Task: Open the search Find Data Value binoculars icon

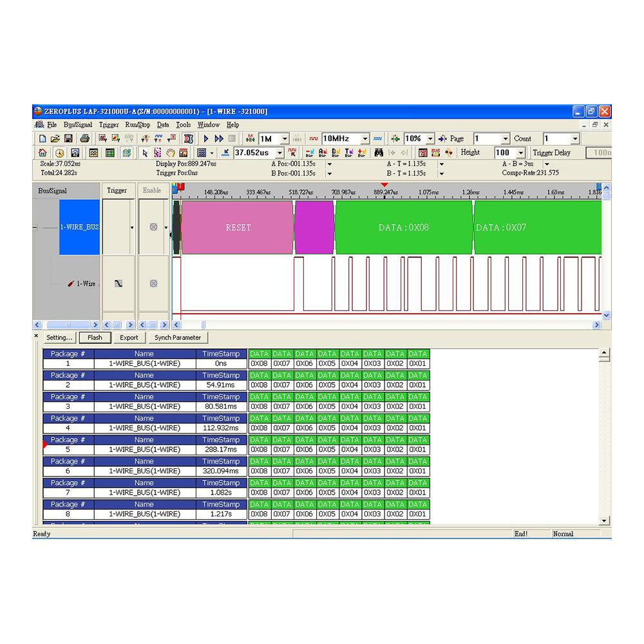Action: pyautogui.click(x=378, y=153)
